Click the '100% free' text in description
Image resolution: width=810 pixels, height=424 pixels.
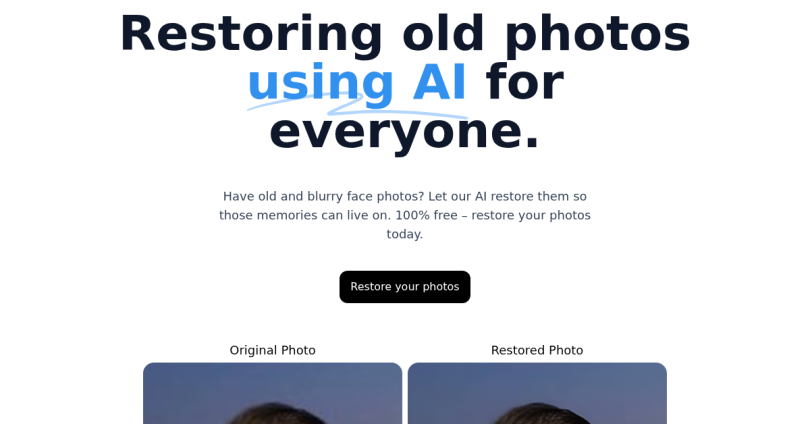(426, 215)
